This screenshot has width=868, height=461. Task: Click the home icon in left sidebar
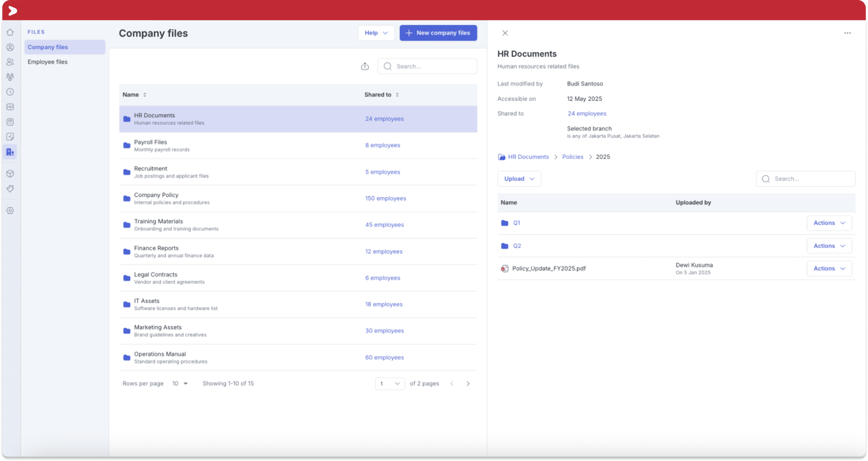[10, 32]
